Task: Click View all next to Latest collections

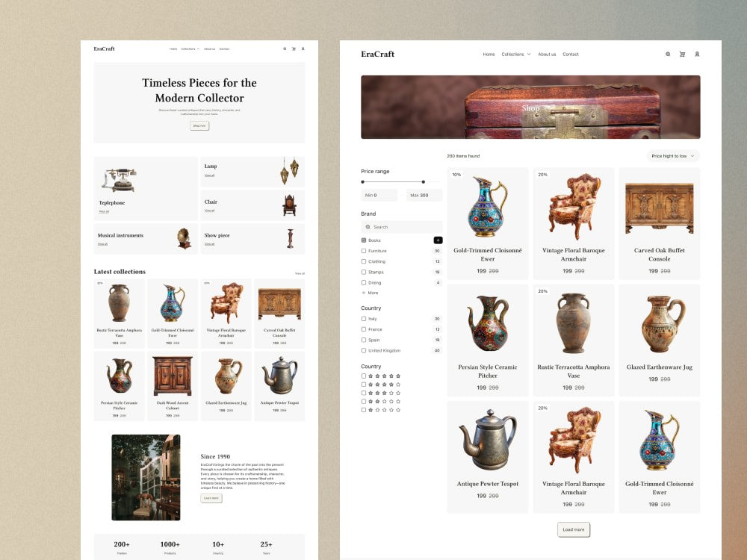Action: click(300, 273)
